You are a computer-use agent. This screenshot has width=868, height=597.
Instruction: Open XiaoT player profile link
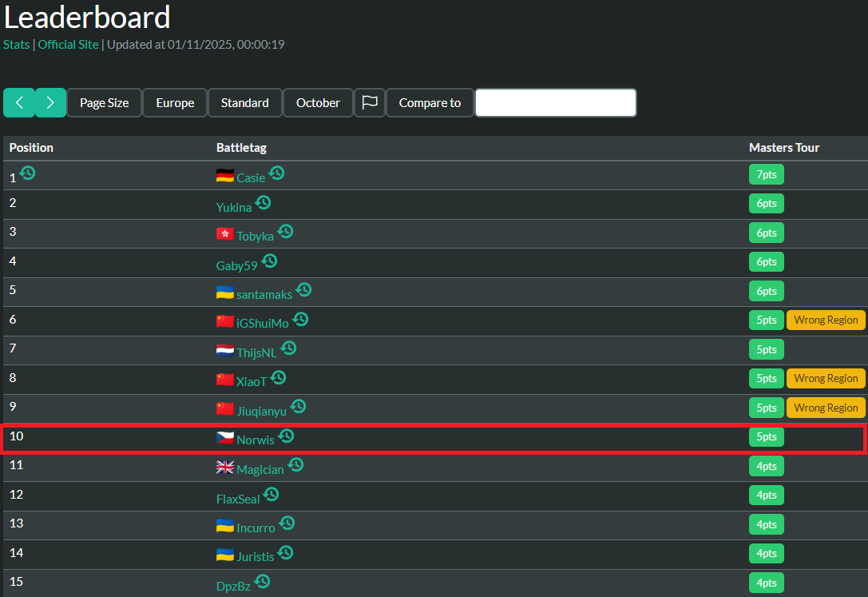(252, 381)
